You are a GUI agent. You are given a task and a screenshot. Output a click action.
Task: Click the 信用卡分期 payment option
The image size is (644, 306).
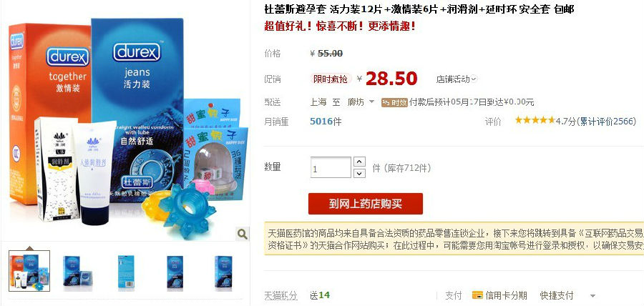pos(499,295)
